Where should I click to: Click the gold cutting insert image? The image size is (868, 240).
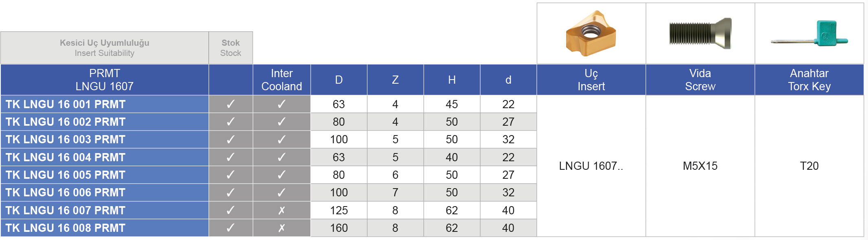pyautogui.click(x=591, y=33)
